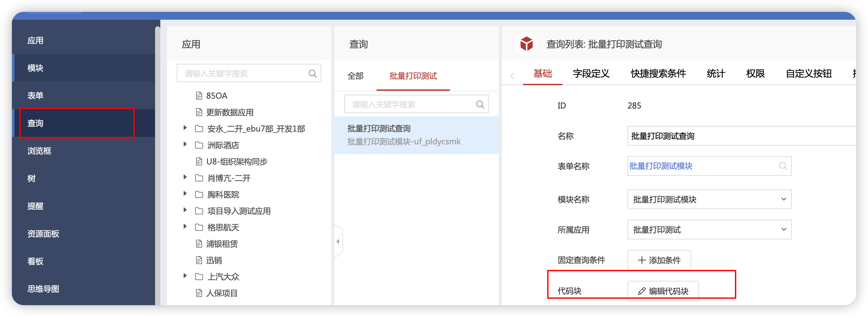Expand the 安永_二开_ebu7部_开发1部 folder
This screenshot has width=868, height=317.
point(185,128)
